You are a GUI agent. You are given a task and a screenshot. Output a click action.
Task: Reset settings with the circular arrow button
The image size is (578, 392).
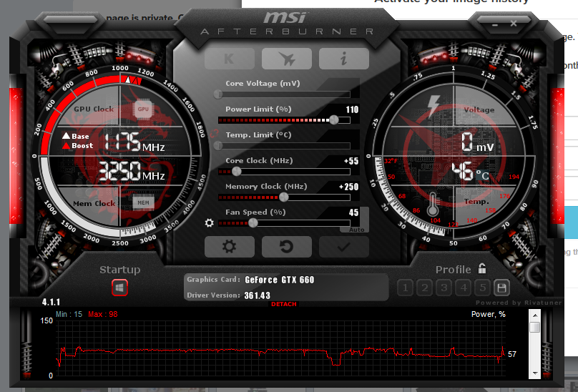[x=287, y=247]
